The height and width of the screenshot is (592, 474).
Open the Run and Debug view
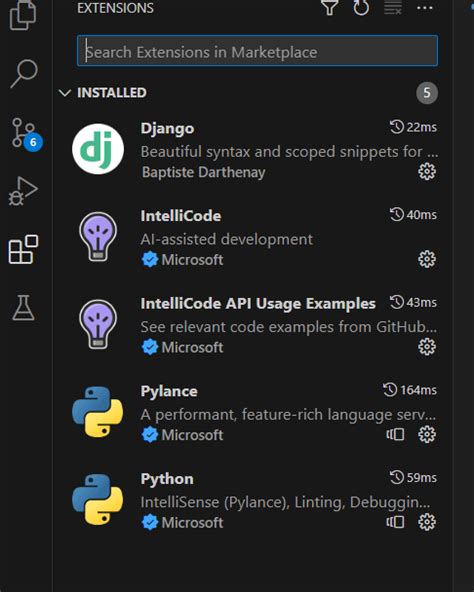[x=23, y=191]
